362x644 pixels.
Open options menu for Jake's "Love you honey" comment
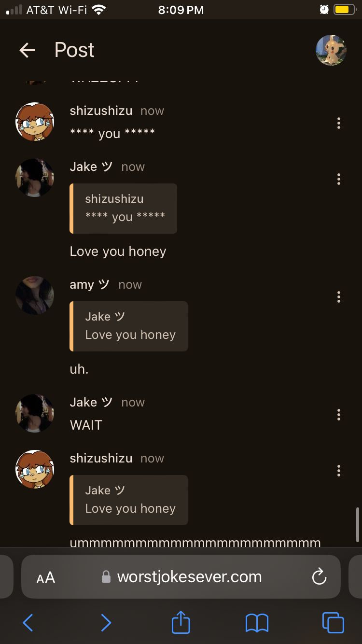tap(339, 179)
